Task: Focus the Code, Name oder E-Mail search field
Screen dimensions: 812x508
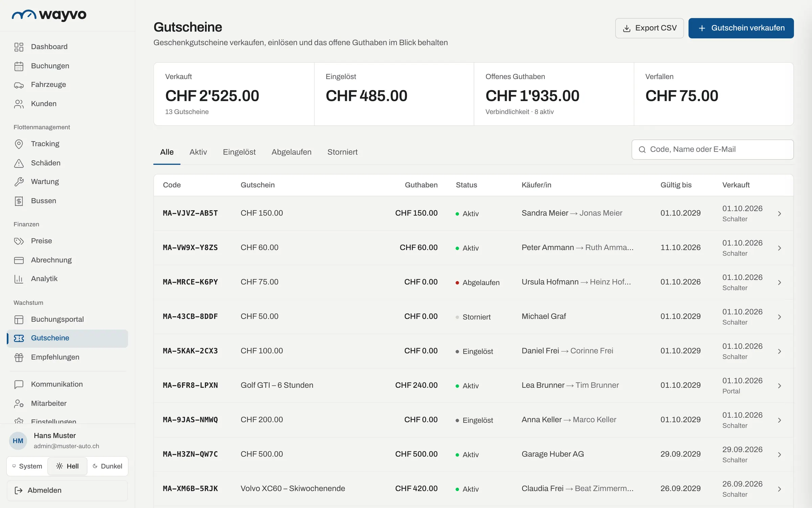Action: (x=713, y=149)
